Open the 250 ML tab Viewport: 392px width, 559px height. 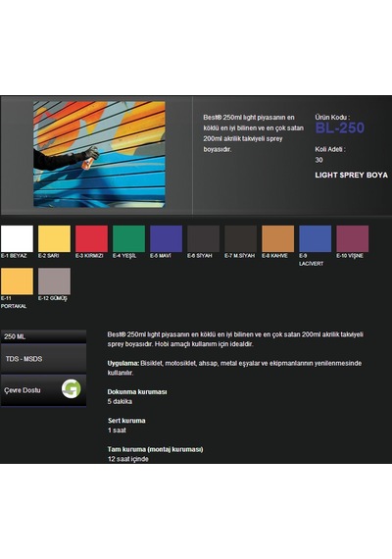tap(43, 336)
